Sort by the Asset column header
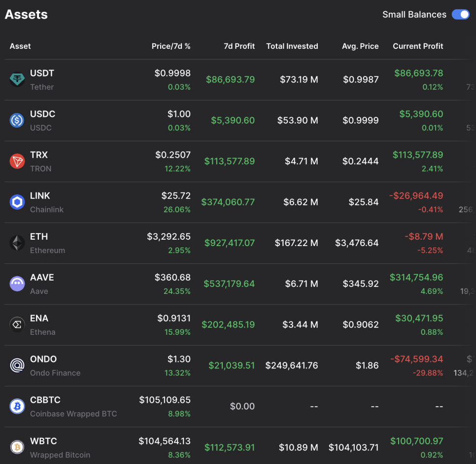 [20, 46]
